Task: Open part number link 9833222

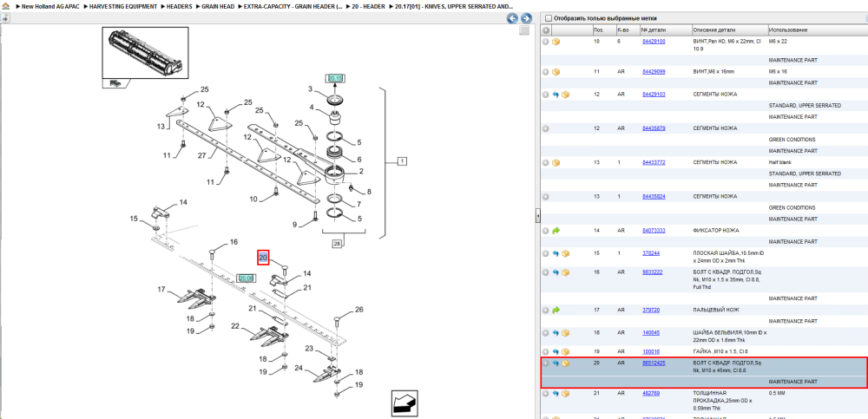Action: click(x=652, y=272)
